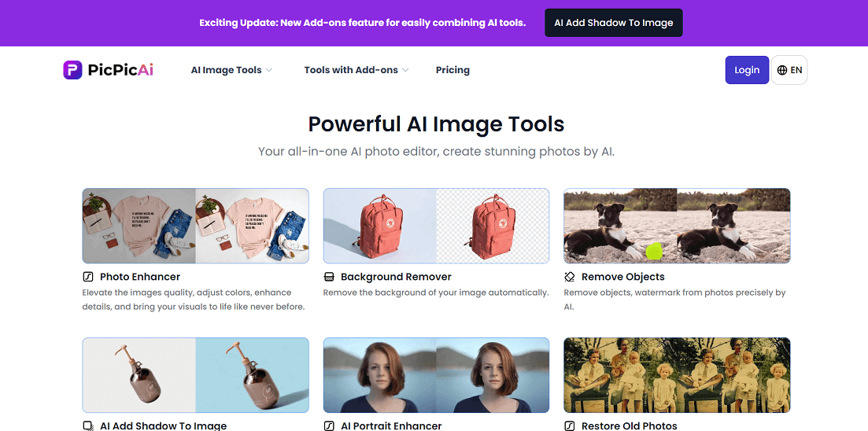Click the Restore Old Photos icon

pos(570,425)
